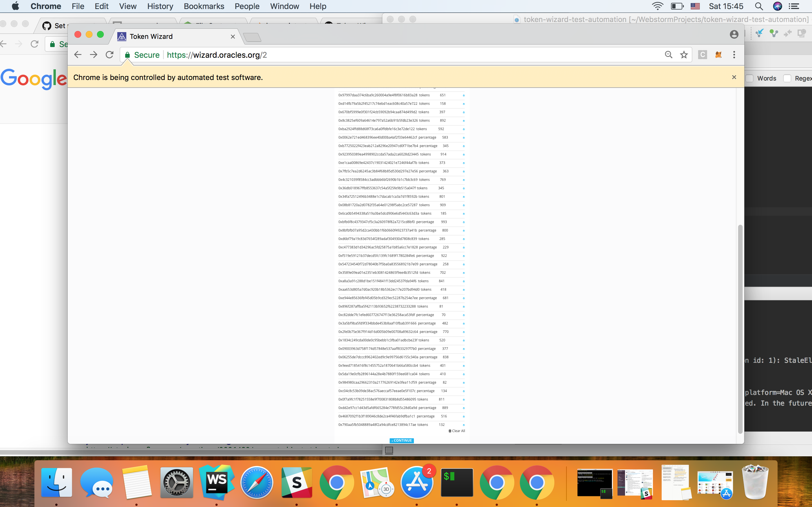Image resolution: width=812 pixels, height=507 pixels.
Task: Click the MetaMask fox extension icon
Action: (718, 55)
